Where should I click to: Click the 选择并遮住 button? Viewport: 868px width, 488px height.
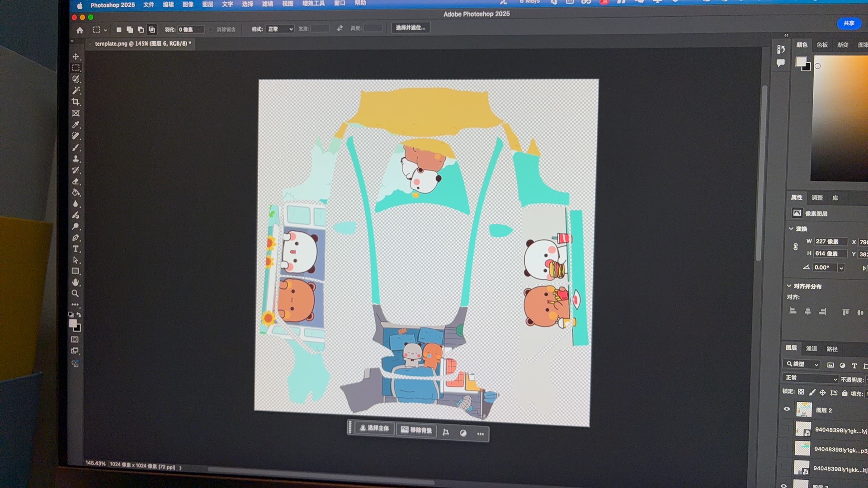410,28
